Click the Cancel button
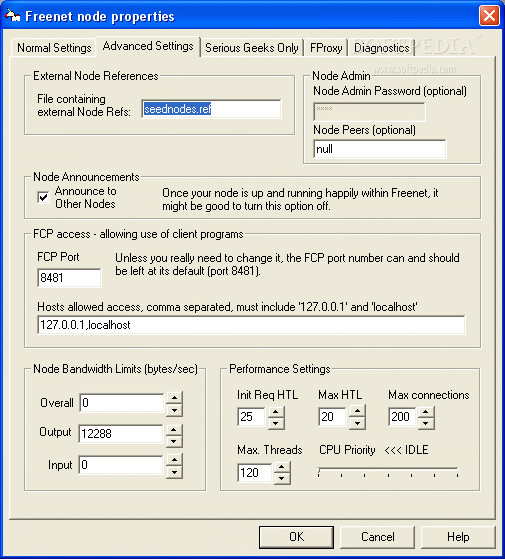 (x=377, y=537)
